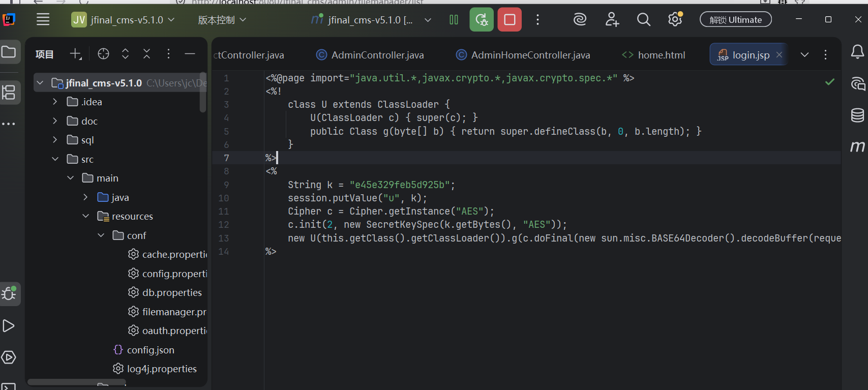Viewport: 868px width, 390px height.
Task: Open run configuration dropdown
Action: [x=371, y=20]
